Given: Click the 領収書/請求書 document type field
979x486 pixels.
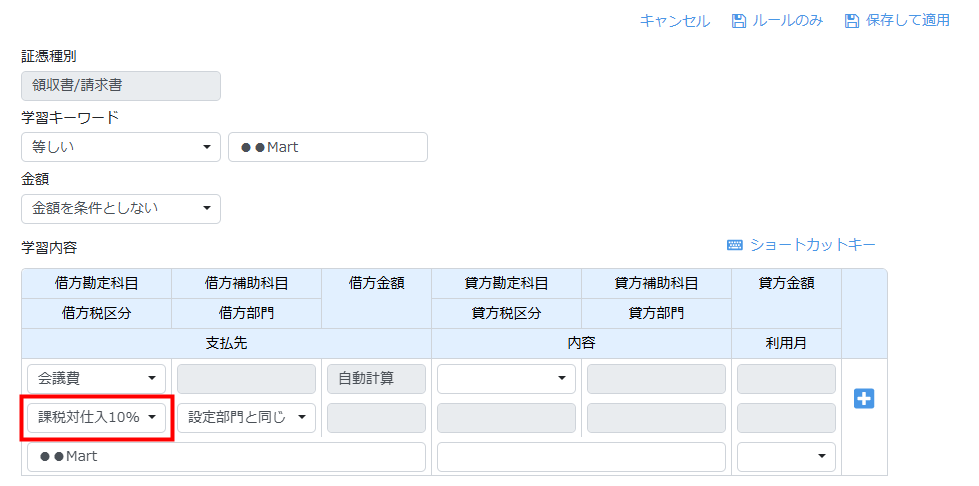Looking at the screenshot, I should tap(120, 86).
